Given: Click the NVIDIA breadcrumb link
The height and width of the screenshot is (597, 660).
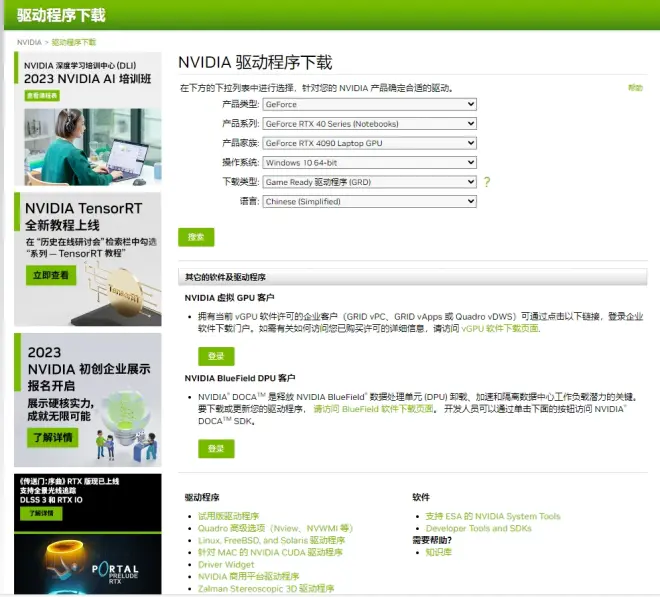Looking at the screenshot, I should click(x=29, y=42).
